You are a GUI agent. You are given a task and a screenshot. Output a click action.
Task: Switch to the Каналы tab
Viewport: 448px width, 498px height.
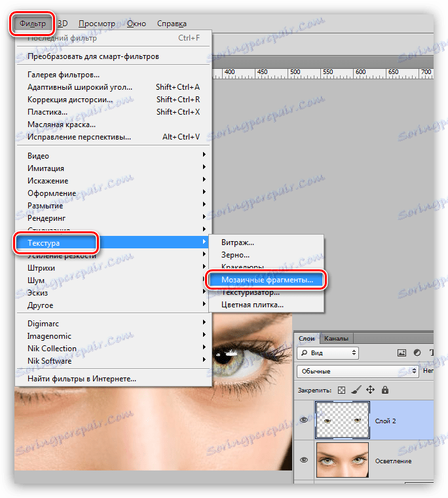[x=336, y=339]
